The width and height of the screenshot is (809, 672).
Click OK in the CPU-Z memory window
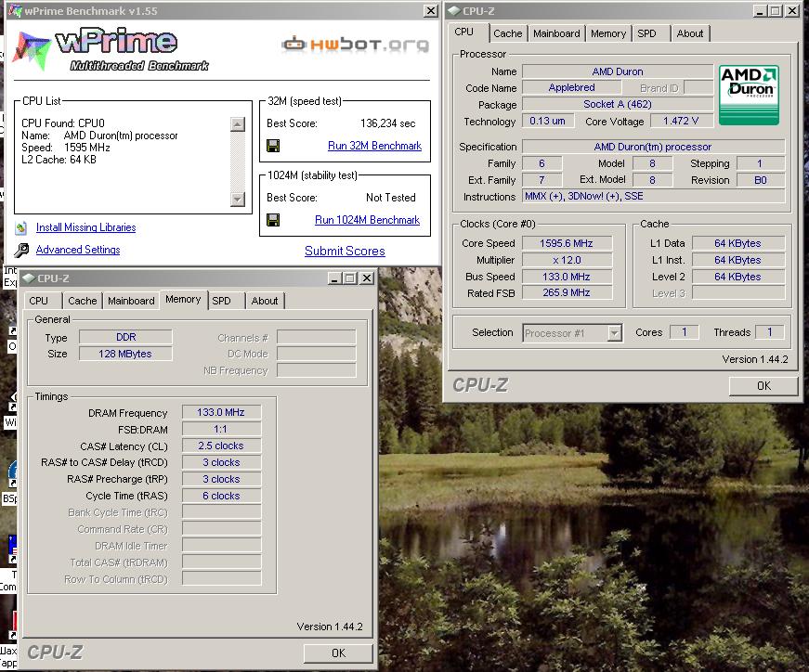pyautogui.click(x=338, y=653)
